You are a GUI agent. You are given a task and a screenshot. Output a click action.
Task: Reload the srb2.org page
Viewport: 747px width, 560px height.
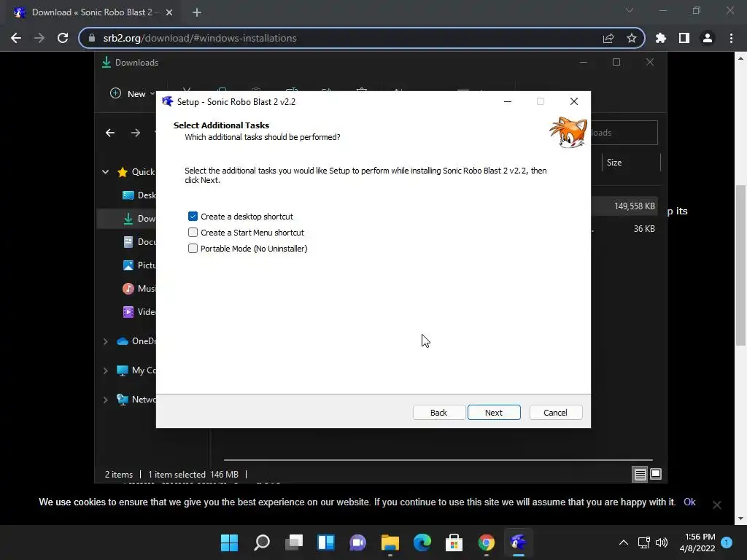[63, 38]
